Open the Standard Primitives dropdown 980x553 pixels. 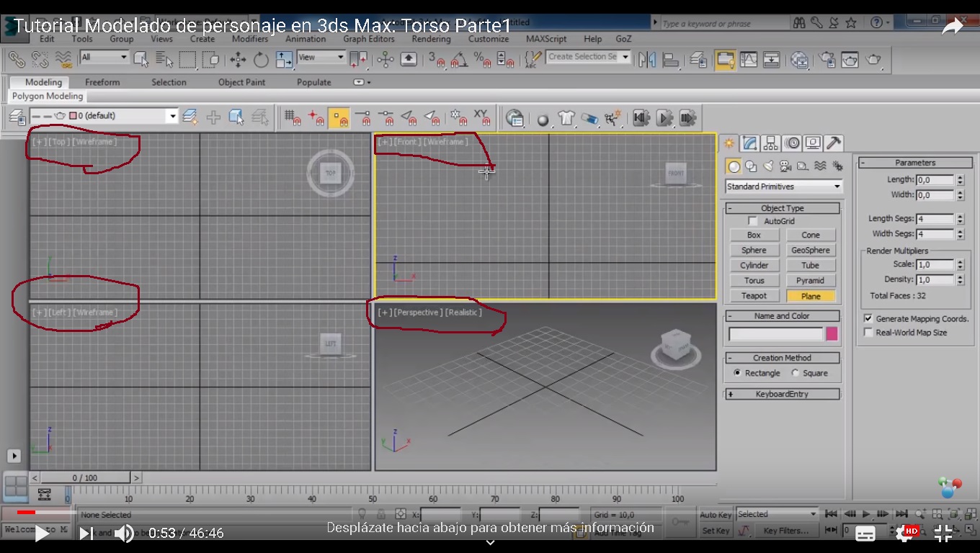click(x=783, y=186)
